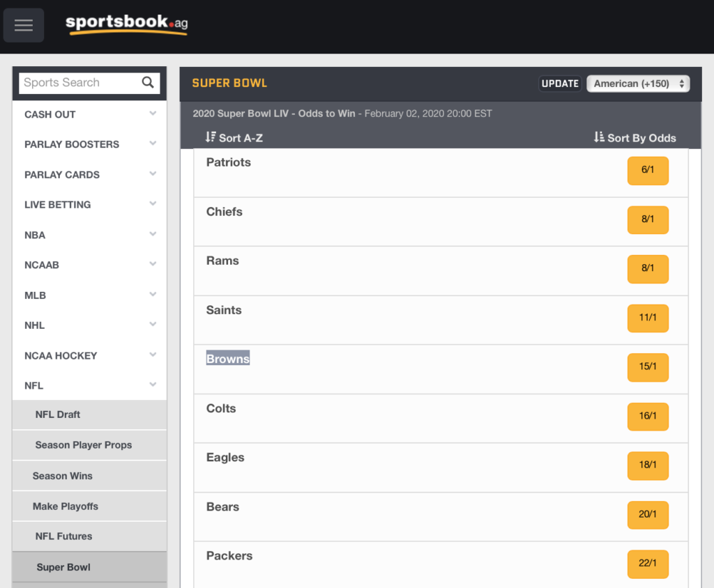Expand the PARLAY BOOSTERS chevron
Image resolution: width=714 pixels, height=588 pixels.
(153, 144)
